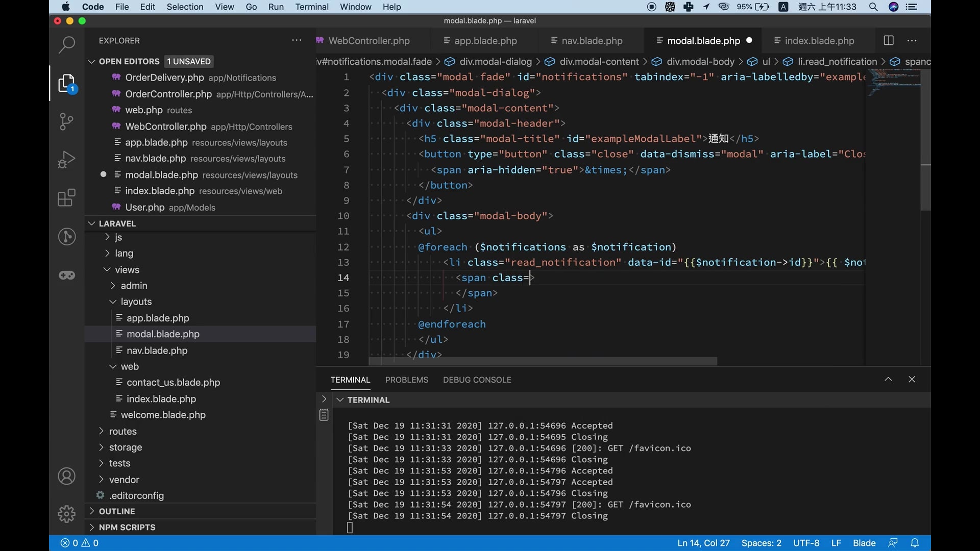The image size is (980, 551).
Task: Open the Run and Debug view
Action: tap(67, 159)
